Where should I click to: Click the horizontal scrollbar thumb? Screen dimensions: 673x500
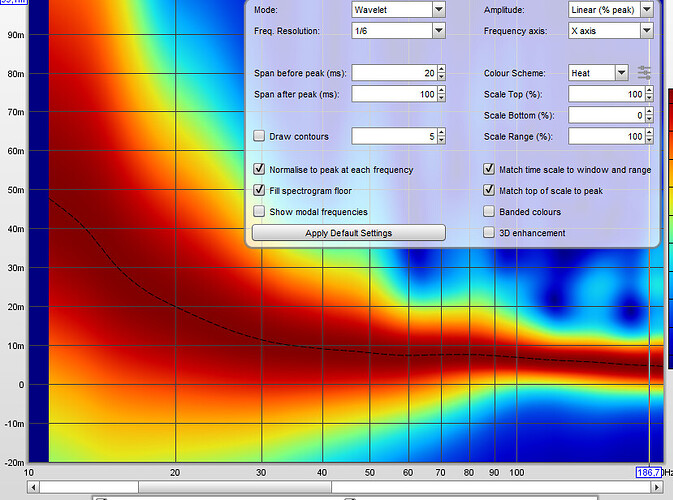point(234,487)
